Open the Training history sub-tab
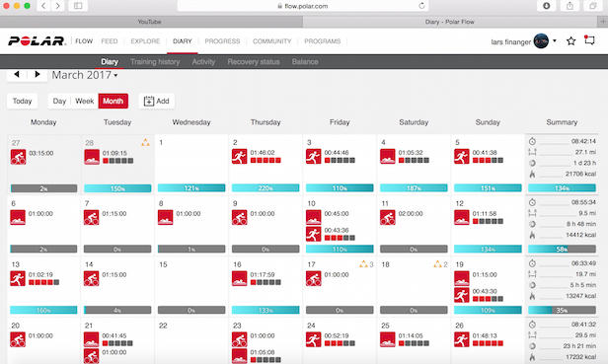The image size is (608, 364). coord(155,61)
